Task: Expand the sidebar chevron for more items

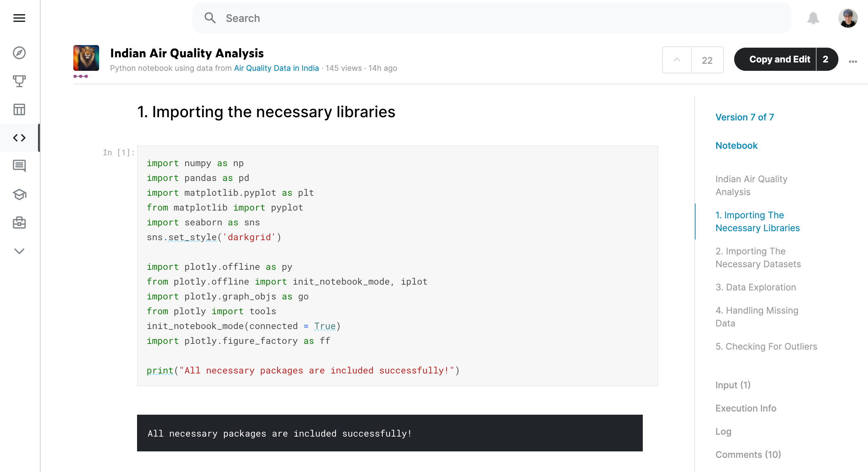Action: tap(19, 251)
